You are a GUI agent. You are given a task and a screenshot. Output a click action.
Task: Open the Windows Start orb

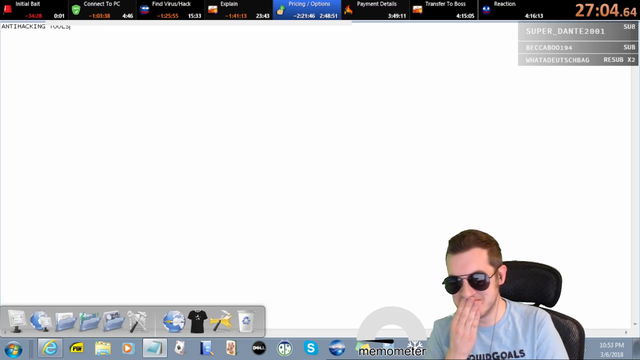point(13,350)
